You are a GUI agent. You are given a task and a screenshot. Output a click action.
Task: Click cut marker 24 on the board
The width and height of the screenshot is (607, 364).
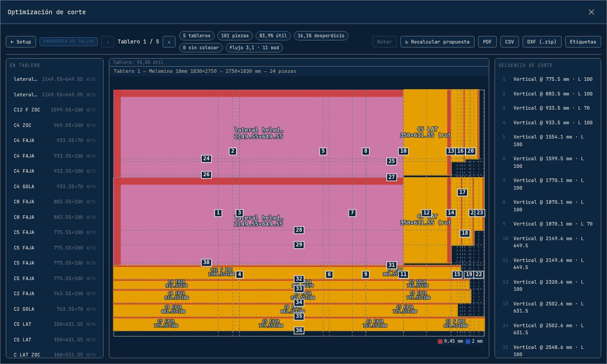click(x=206, y=158)
